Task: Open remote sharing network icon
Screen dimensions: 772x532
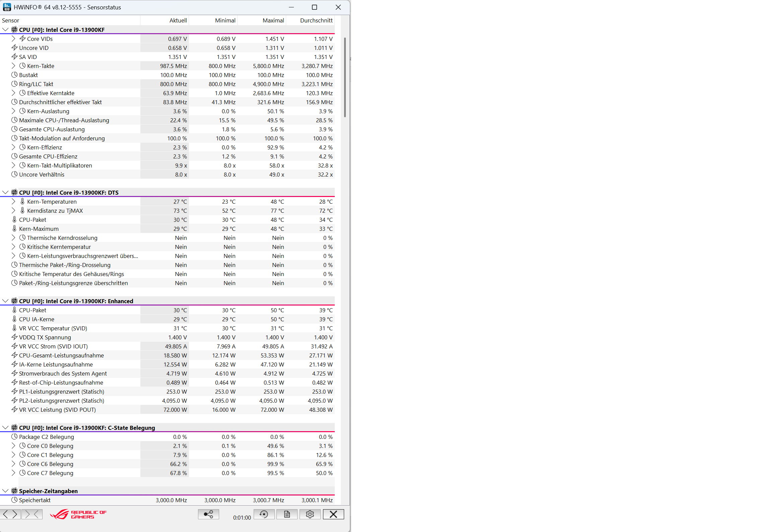Action: [208, 514]
